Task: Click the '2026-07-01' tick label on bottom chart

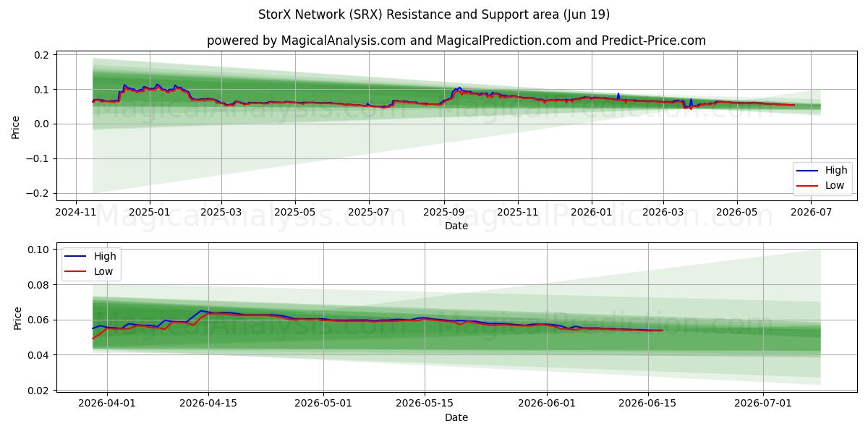Action: coord(763,404)
